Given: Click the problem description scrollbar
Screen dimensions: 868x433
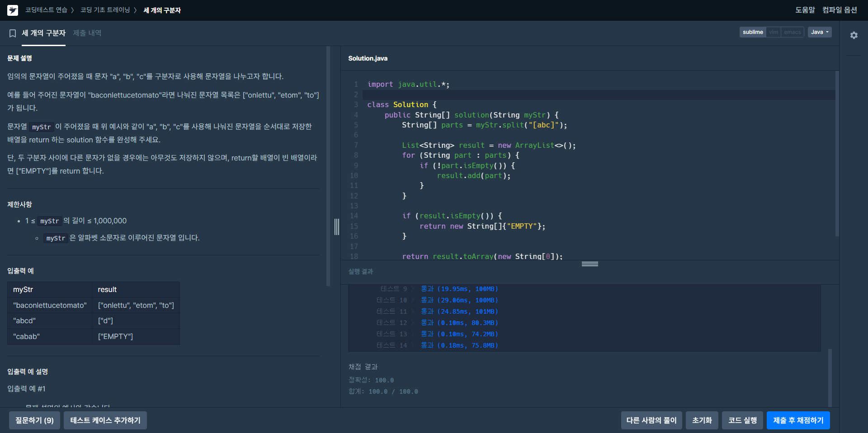Looking at the screenshot, I should pos(328,166).
